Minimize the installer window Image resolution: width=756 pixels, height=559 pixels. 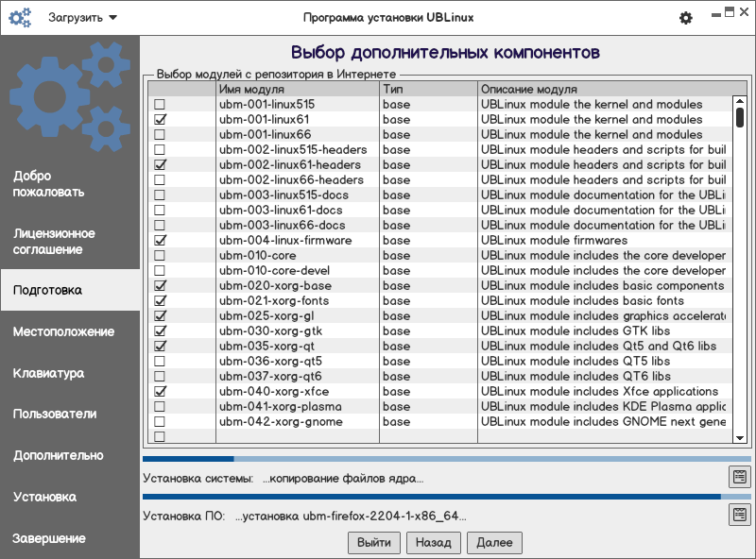[x=713, y=14]
